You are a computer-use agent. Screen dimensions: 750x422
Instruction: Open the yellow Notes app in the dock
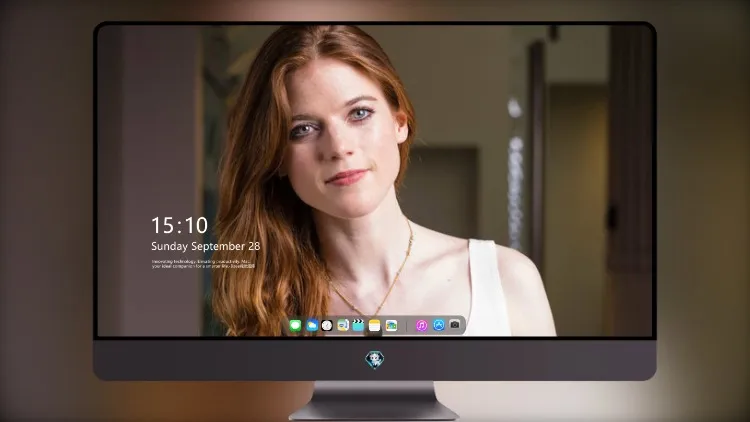375,326
